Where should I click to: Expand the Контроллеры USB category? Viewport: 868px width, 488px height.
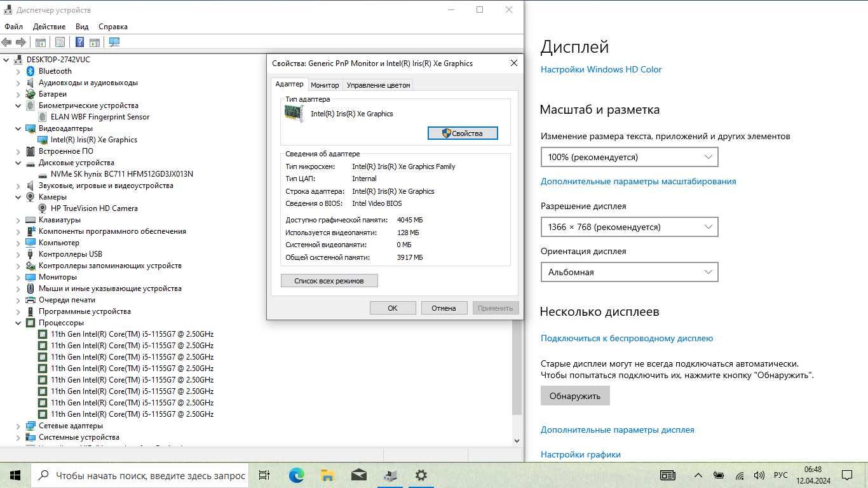coord(18,254)
